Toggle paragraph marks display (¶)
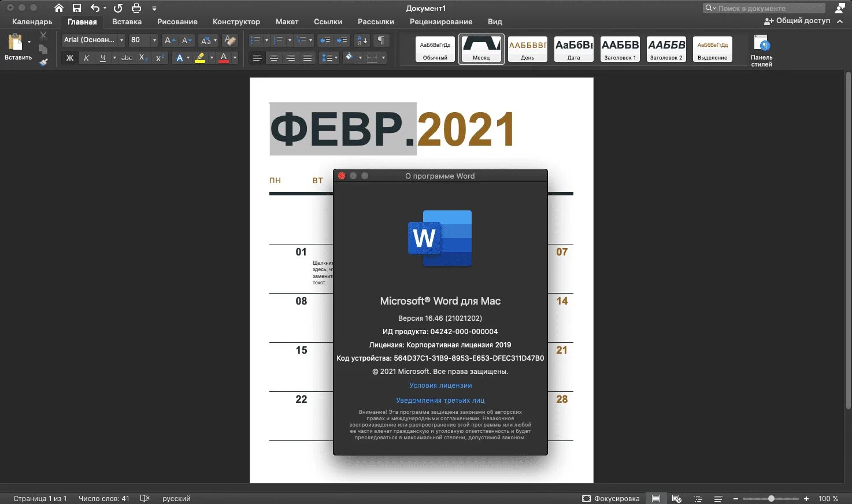This screenshot has width=852, height=504. click(381, 40)
